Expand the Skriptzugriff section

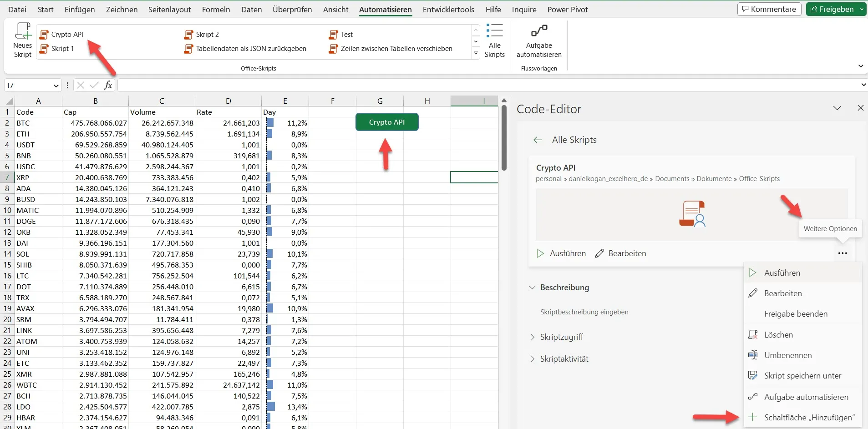point(532,337)
